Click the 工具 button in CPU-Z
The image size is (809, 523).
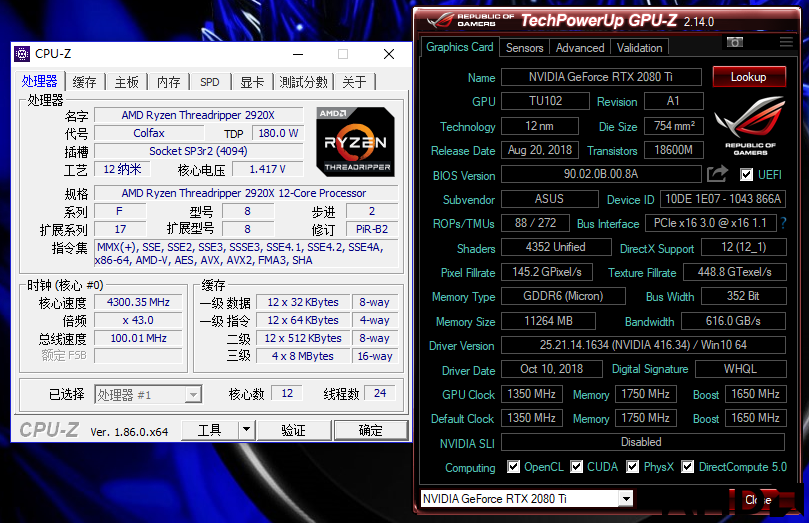(210, 430)
